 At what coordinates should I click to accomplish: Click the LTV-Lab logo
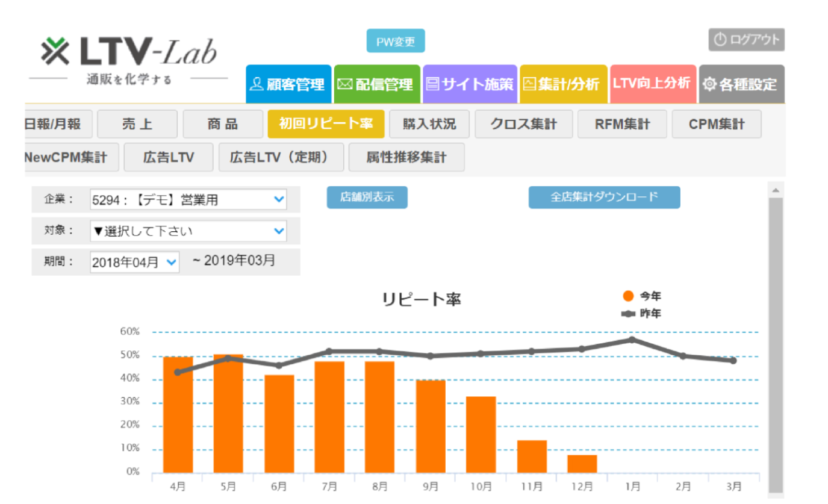pyautogui.click(x=128, y=52)
